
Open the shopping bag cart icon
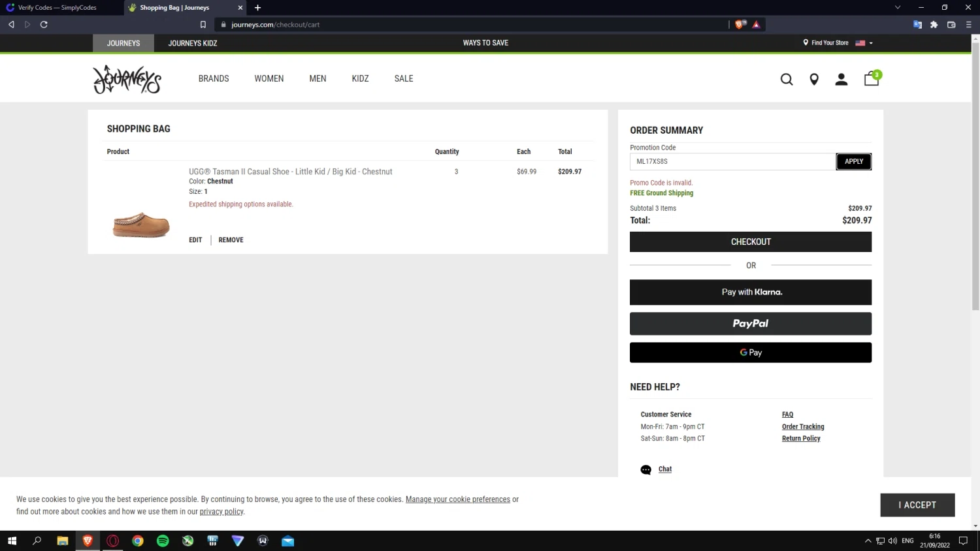coord(872,78)
